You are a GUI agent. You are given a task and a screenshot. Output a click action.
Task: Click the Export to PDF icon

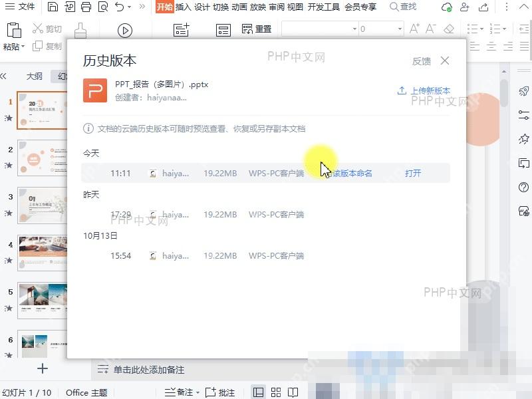70,7
